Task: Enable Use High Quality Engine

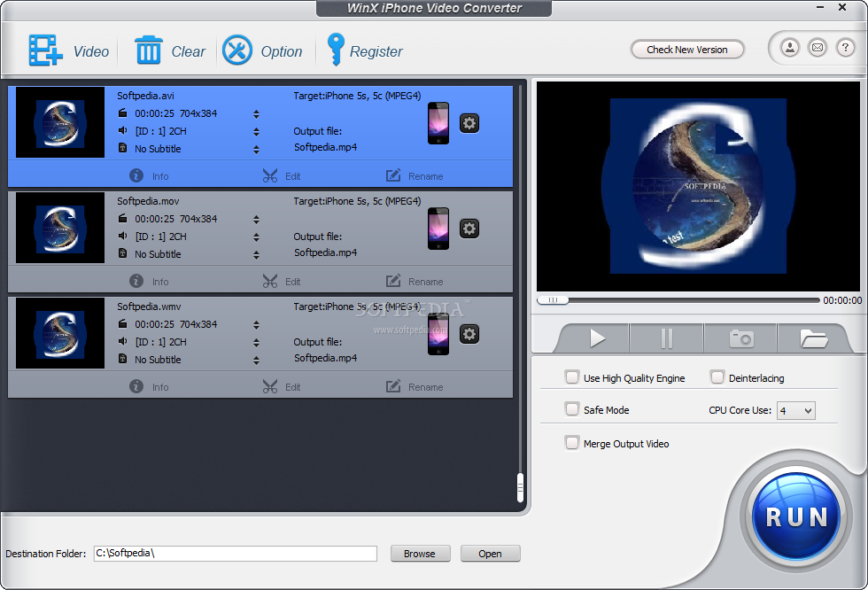Action: tap(572, 377)
